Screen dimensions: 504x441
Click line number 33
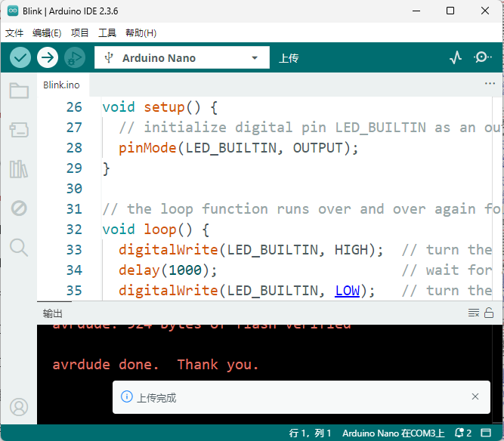(74, 250)
